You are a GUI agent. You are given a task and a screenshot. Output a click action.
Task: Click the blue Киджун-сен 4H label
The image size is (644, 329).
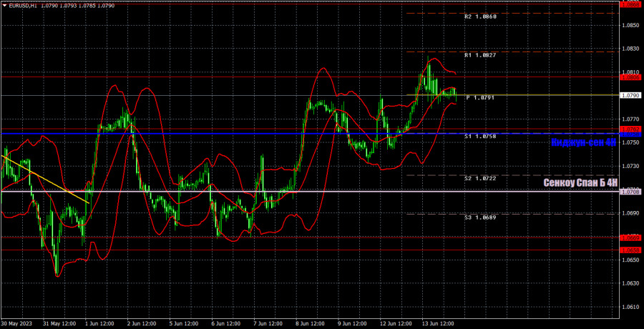583,142
